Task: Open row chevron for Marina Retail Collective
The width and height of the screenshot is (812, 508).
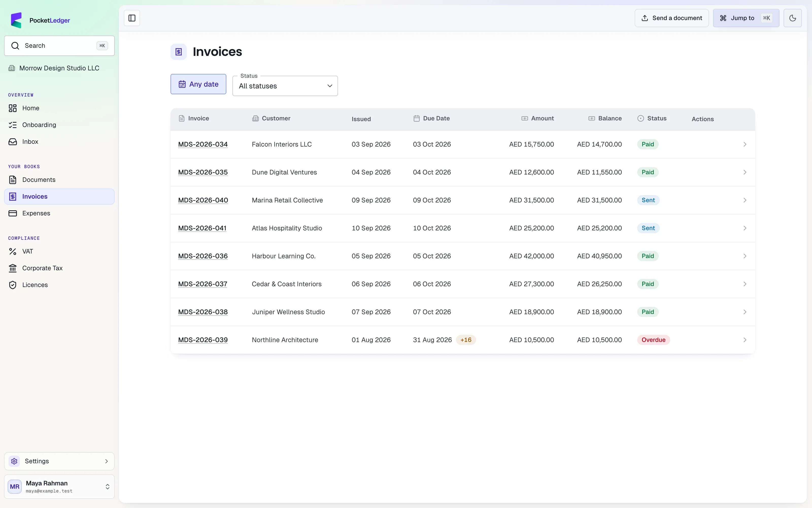Action: 745,200
